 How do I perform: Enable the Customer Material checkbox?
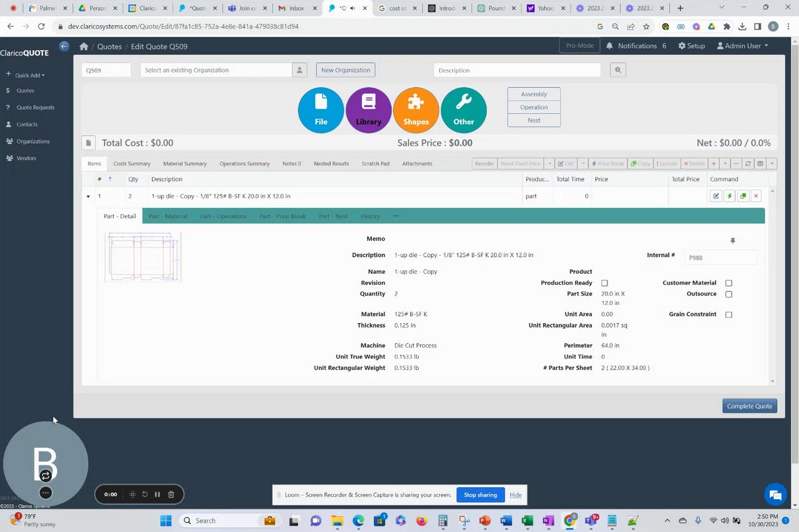[x=728, y=283]
